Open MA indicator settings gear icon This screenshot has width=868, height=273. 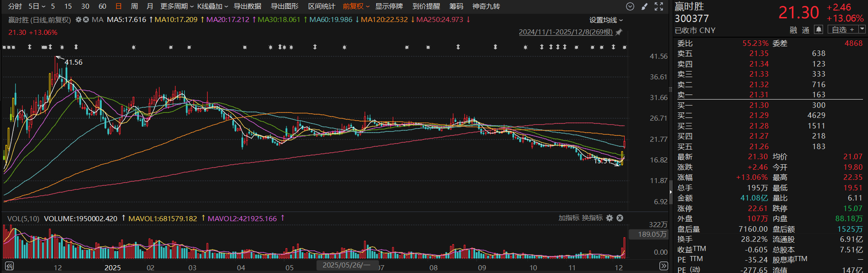[78, 20]
